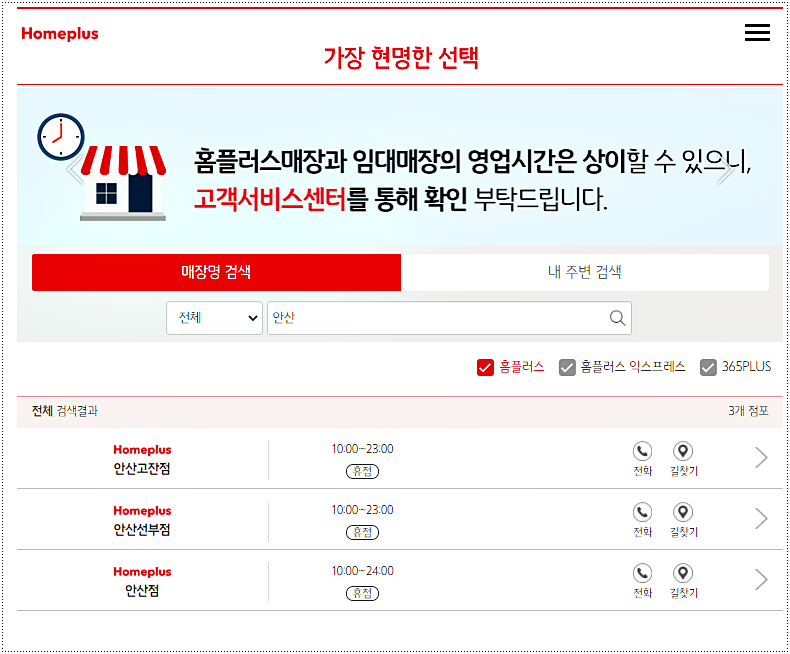Image resolution: width=790 pixels, height=654 pixels.
Task: Open the 전체 region dropdown
Action: pos(215,318)
